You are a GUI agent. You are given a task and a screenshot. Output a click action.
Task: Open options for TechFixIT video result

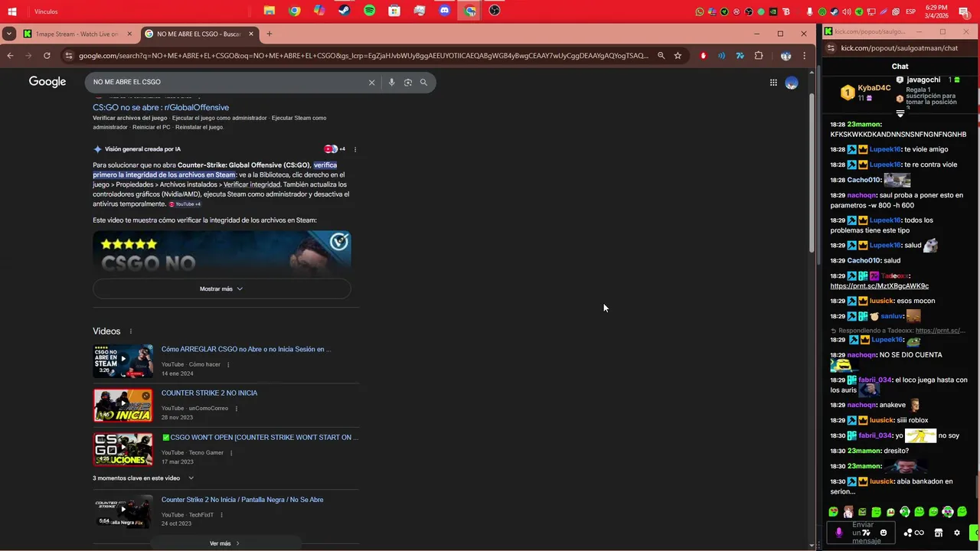[222, 515]
